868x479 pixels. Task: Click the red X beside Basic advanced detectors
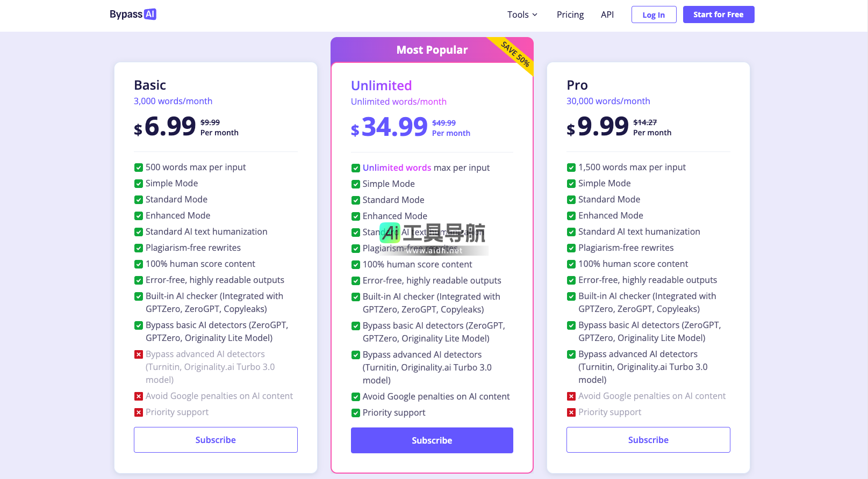tap(139, 354)
